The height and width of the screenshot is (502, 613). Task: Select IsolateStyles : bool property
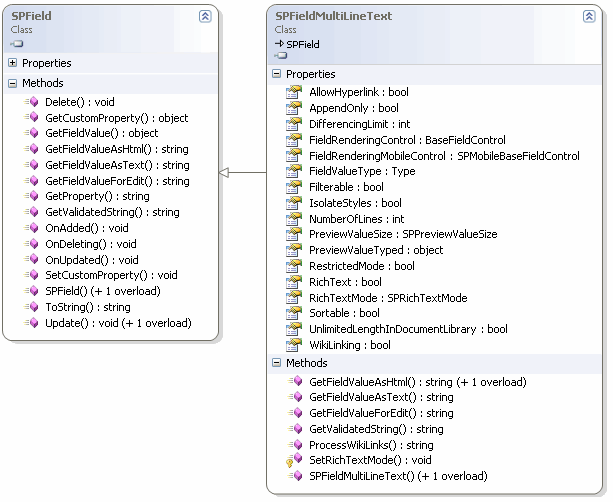click(x=355, y=203)
